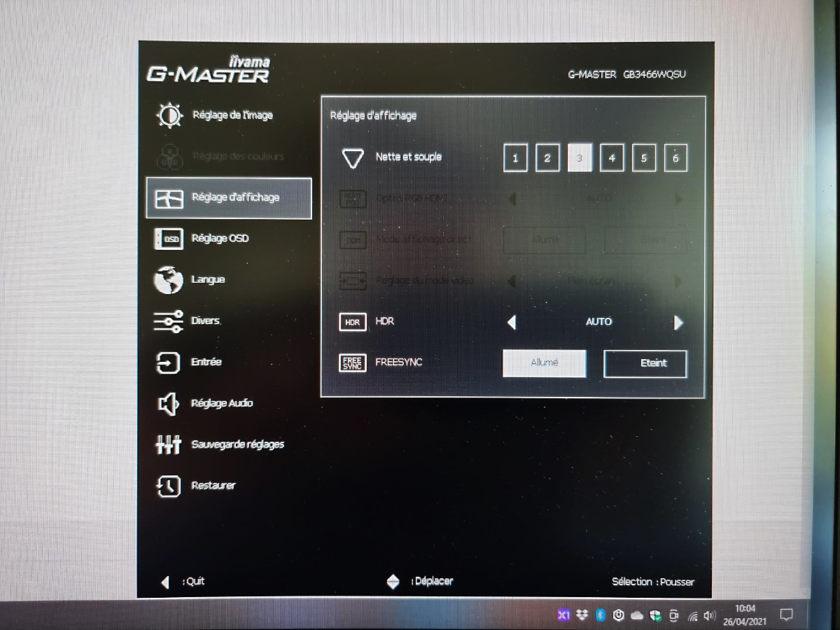
Task: Open the Wi-Fi network tray icon
Action: click(x=693, y=616)
